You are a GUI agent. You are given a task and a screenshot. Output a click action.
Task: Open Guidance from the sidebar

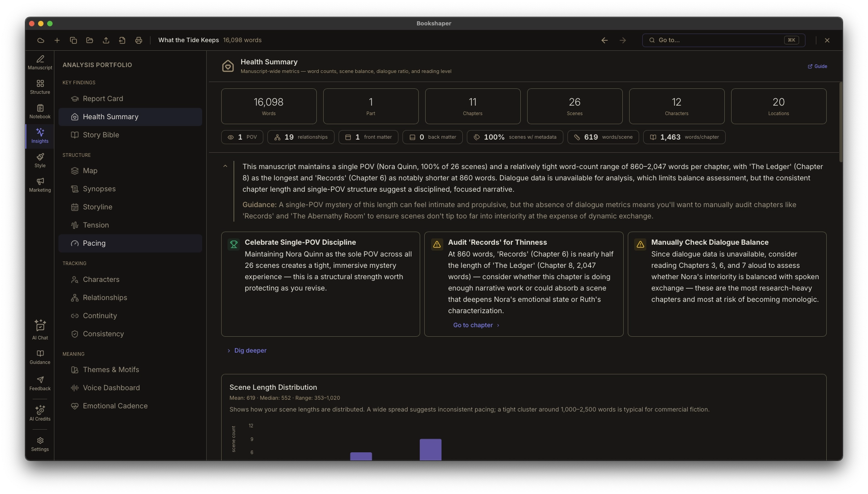click(40, 357)
